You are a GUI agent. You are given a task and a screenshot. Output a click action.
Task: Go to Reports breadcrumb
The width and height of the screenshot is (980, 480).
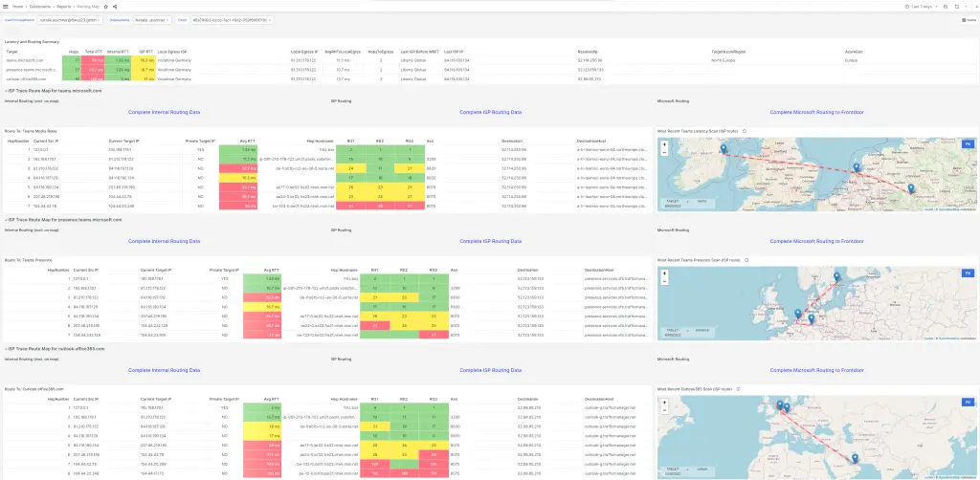[x=64, y=7]
